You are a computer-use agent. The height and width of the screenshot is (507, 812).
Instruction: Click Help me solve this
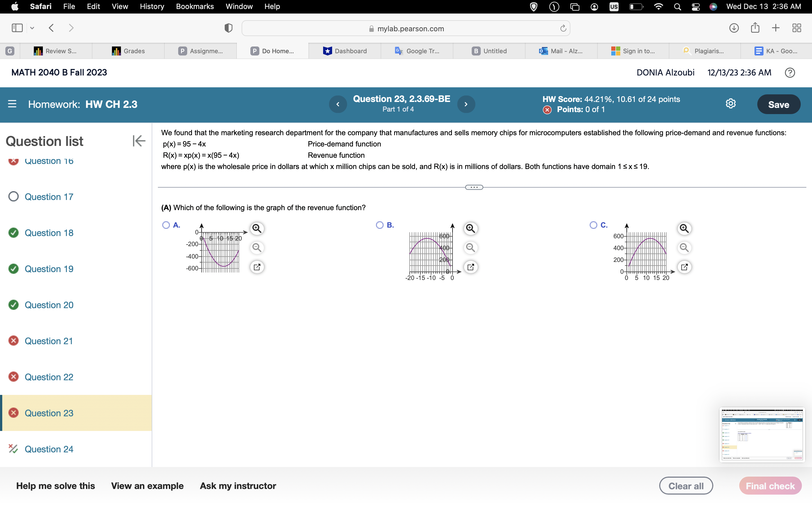(56, 486)
